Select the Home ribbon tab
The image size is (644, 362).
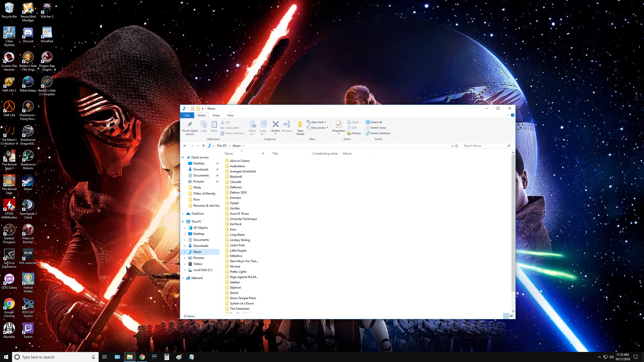pyautogui.click(x=201, y=115)
